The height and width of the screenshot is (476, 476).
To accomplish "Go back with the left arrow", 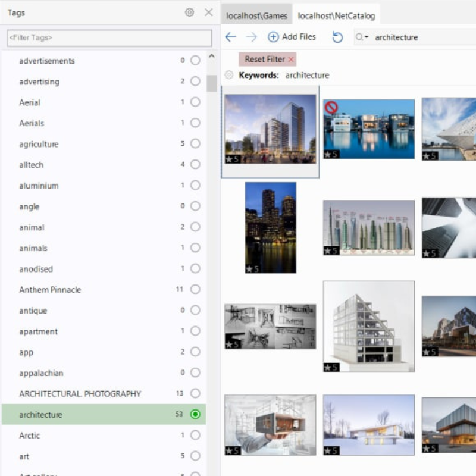I will (x=230, y=37).
